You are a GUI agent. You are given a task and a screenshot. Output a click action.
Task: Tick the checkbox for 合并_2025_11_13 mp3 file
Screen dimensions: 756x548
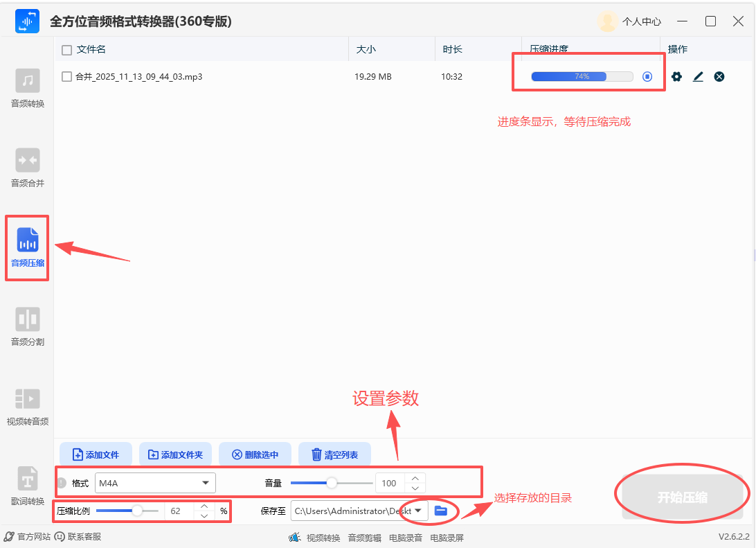click(x=66, y=77)
